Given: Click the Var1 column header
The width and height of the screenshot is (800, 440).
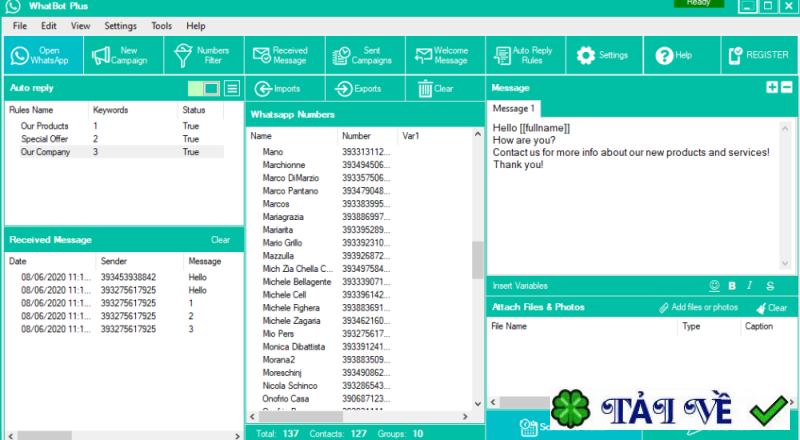Looking at the screenshot, I should 434,136.
